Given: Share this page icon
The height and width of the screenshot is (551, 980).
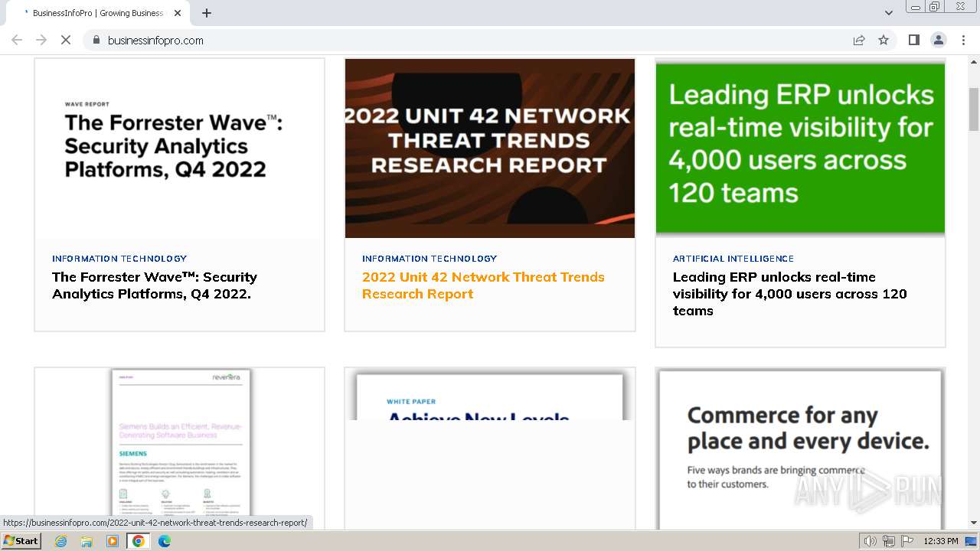Looking at the screenshot, I should pos(859,40).
